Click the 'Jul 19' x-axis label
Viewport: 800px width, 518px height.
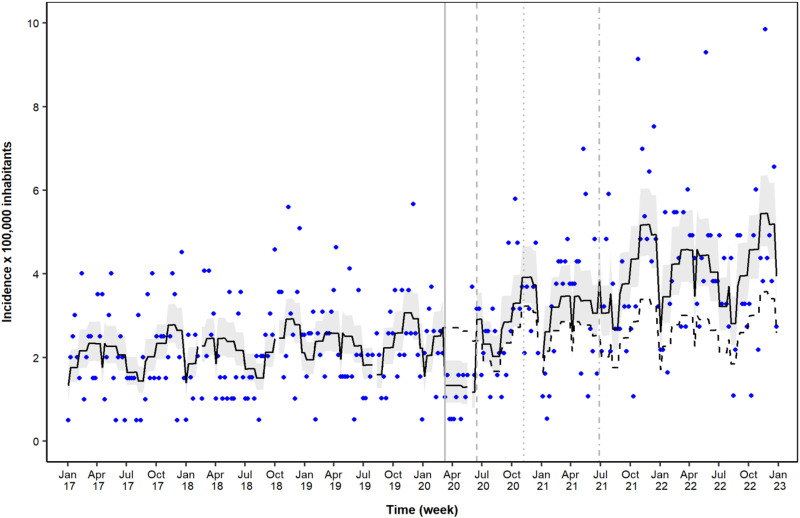(x=363, y=480)
